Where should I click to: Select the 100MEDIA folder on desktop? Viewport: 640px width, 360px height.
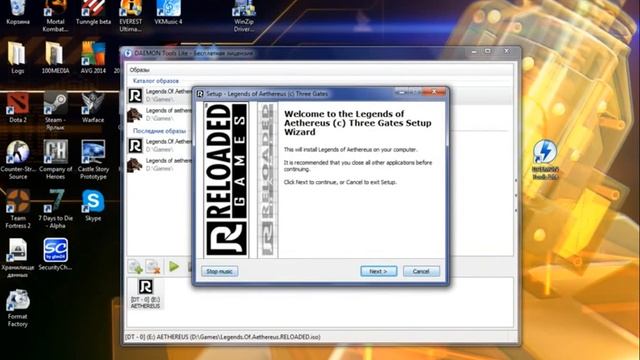click(x=55, y=58)
